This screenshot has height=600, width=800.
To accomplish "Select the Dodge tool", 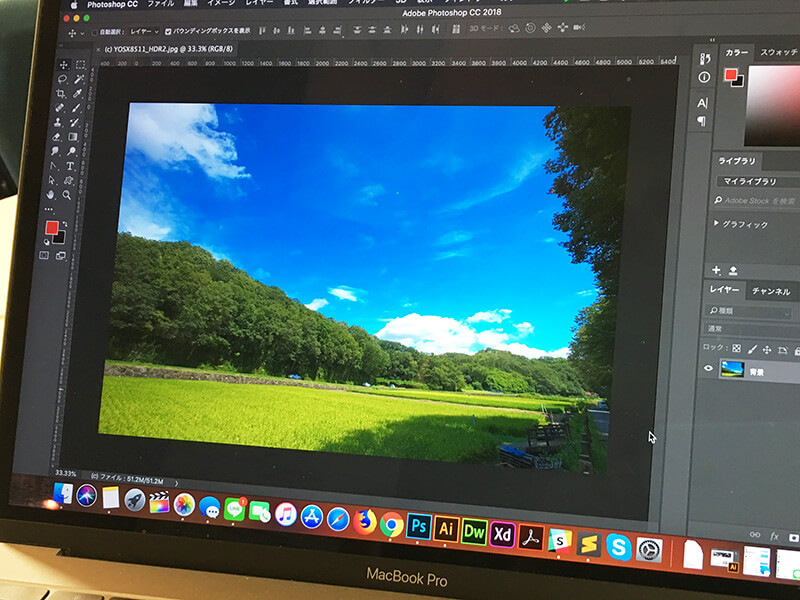I will click(x=71, y=151).
